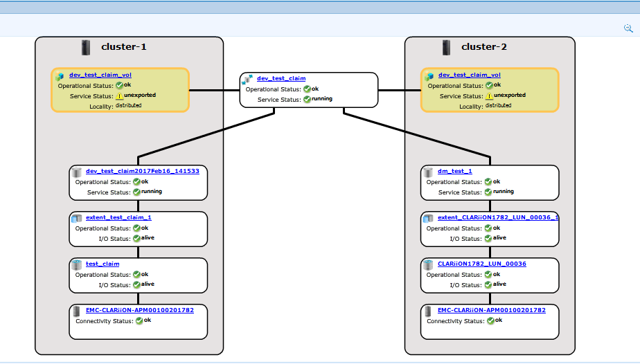Image resolution: width=640 pixels, height=364 pixels.
Task: Open the test_claim storage volume link
Action: 103,264
